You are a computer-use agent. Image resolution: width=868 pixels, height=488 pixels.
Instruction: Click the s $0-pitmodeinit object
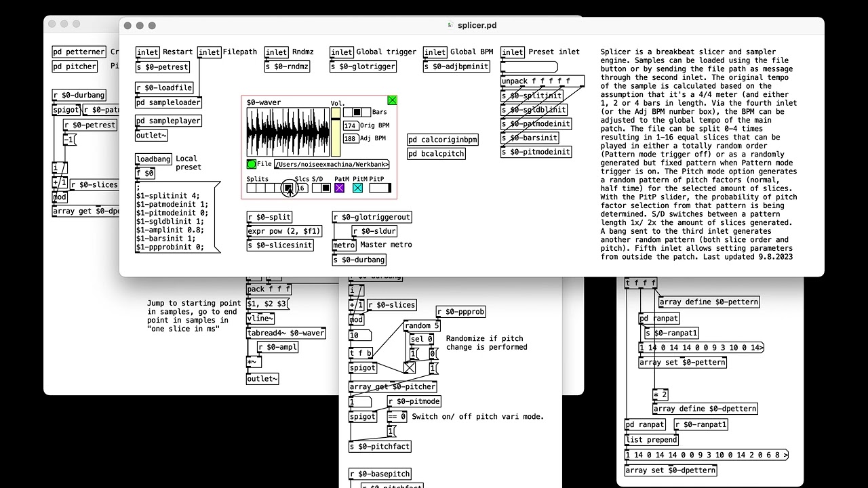coord(536,152)
